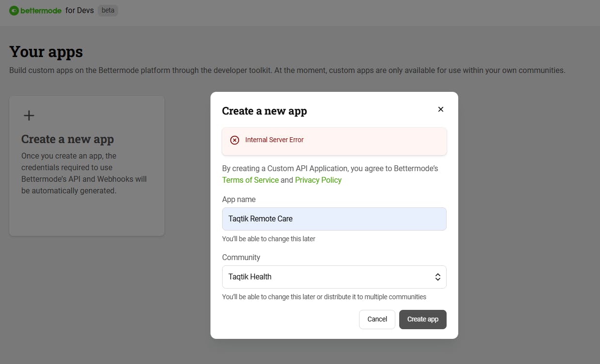This screenshot has height=364, width=600.
Task: Click the App name field label
Action: pos(239,199)
